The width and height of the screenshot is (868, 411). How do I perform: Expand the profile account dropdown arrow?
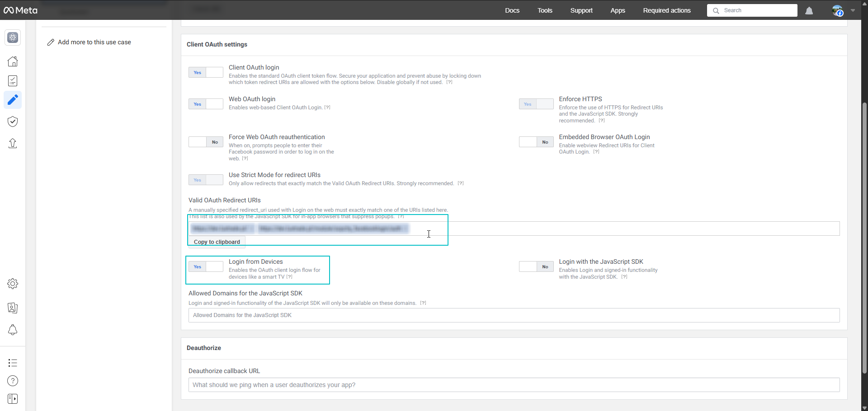(853, 10)
